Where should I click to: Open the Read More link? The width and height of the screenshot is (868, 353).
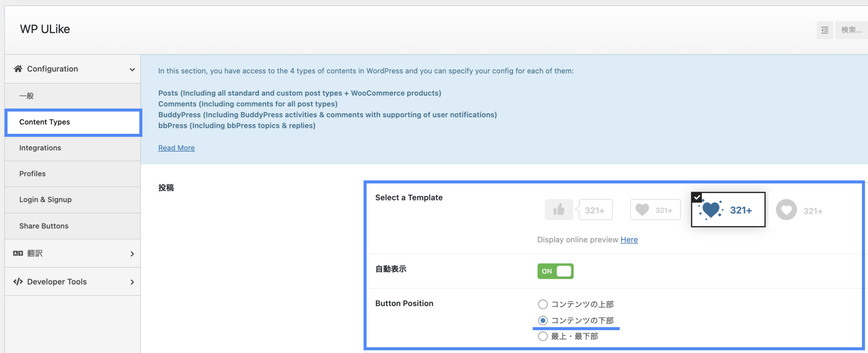(x=176, y=147)
